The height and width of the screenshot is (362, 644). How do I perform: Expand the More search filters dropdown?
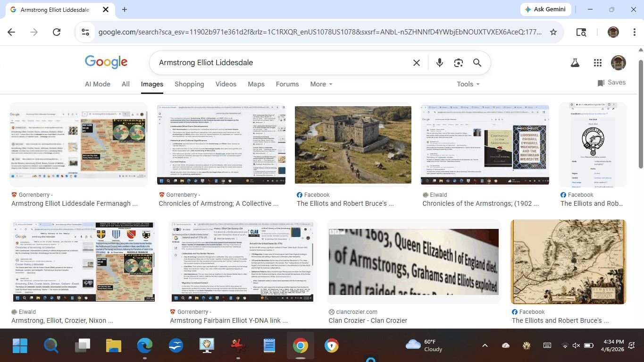(321, 84)
